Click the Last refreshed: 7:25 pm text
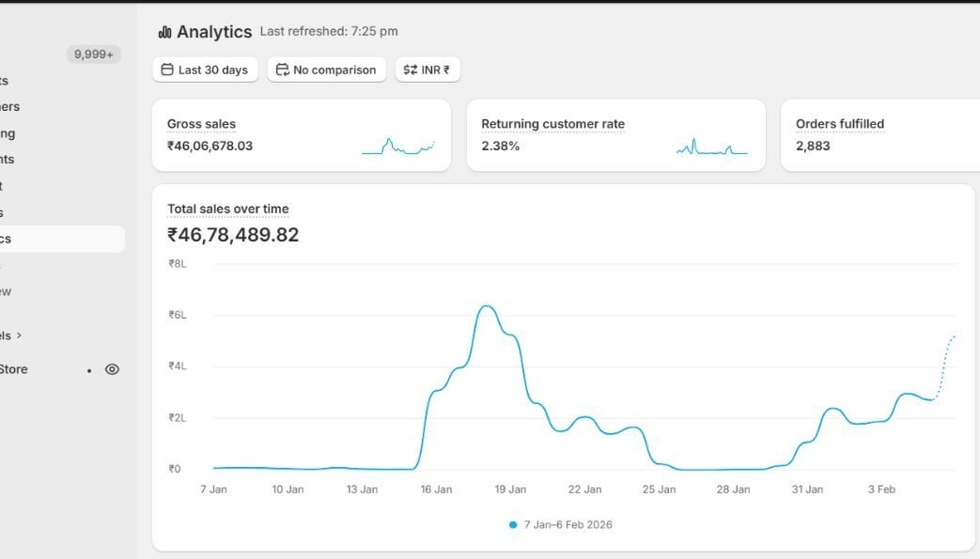980x559 pixels. coord(329,31)
